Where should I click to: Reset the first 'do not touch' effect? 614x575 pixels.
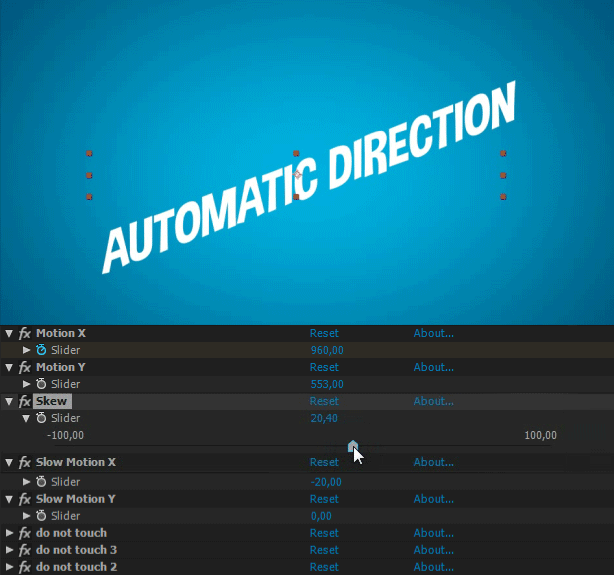(x=324, y=533)
